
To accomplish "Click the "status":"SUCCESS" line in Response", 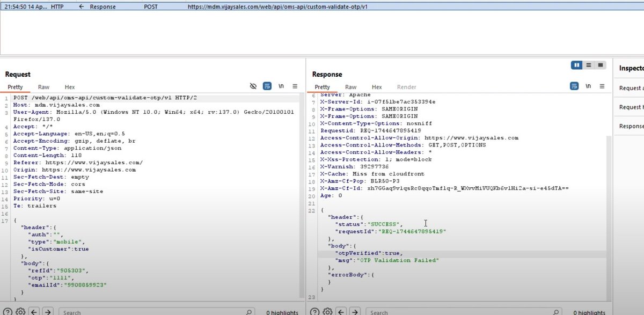I will [x=369, y=224].
